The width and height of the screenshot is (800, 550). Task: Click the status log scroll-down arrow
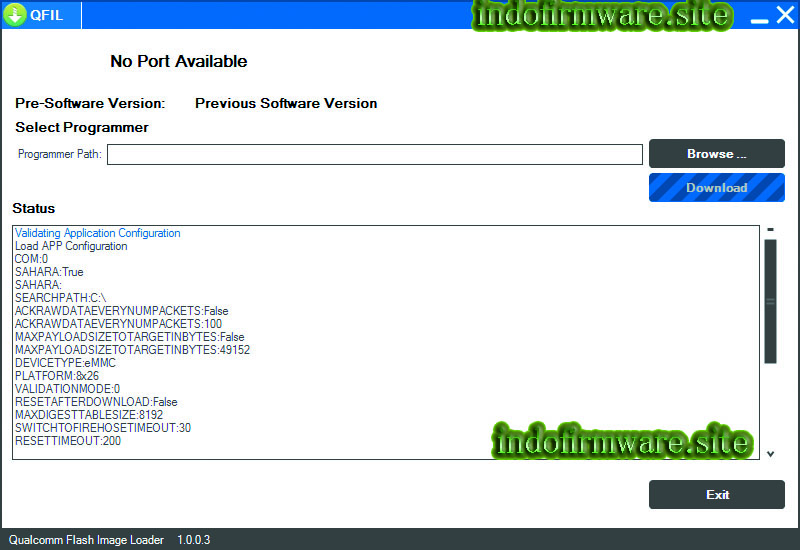point(770,454)
